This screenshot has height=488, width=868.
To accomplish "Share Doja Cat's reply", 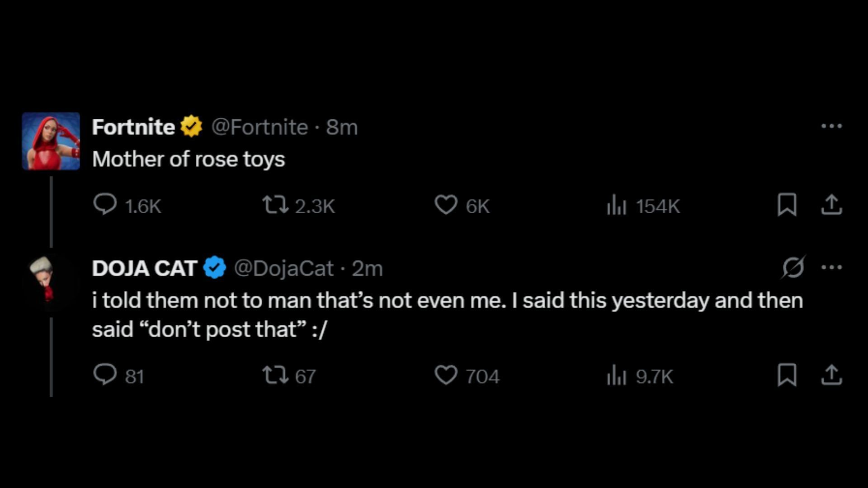I will 831,375.
